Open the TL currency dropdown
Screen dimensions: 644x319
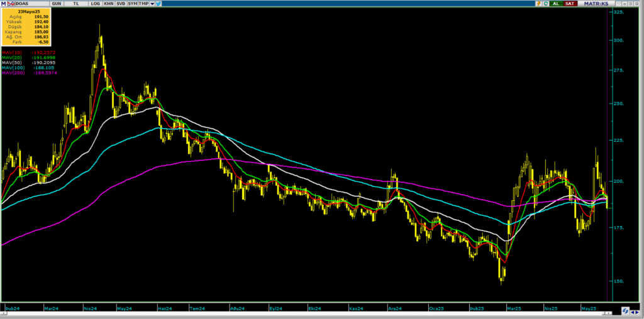click(x=77, y=3)
